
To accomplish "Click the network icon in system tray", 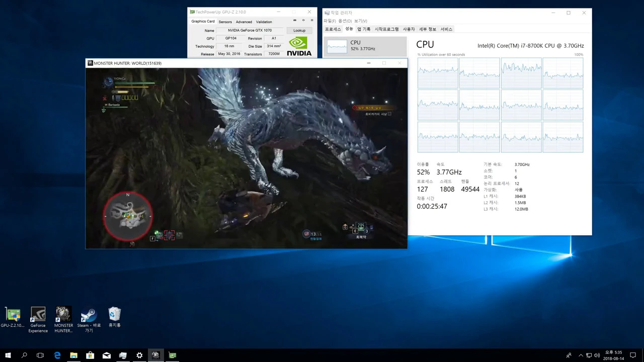I will pyautogui.click(x=589, y=355).
